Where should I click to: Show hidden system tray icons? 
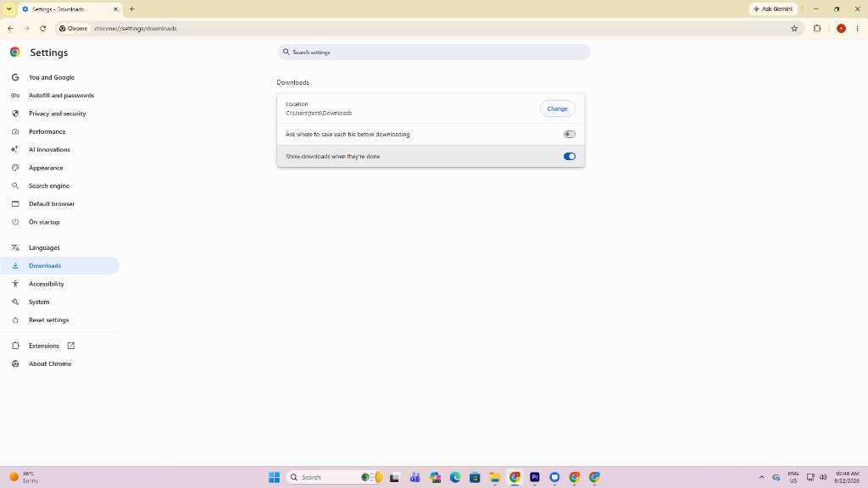[x=761, y=477]
